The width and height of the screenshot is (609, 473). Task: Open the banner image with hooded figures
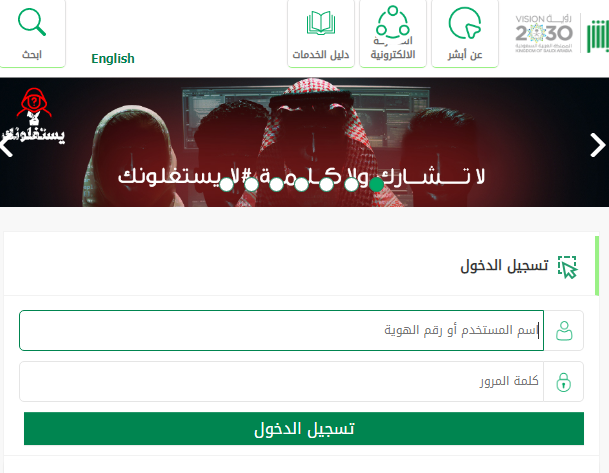pos(304,142)
